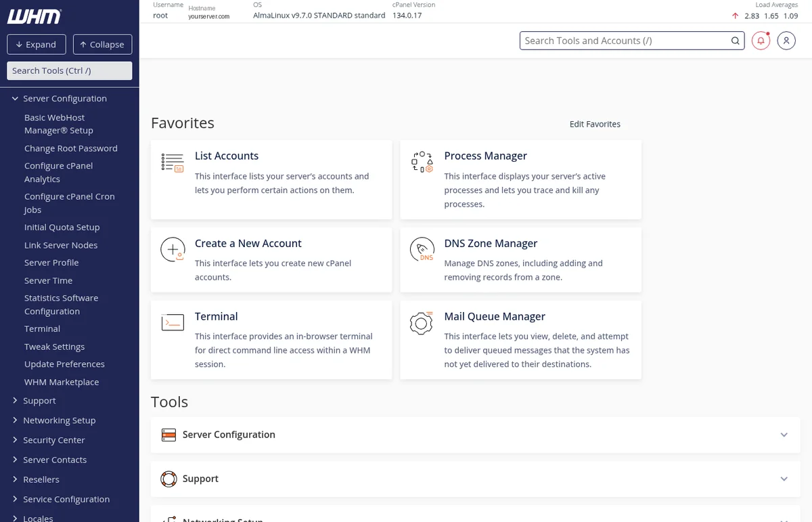The image size is (812, 522).
Task: Open Basic WebHost Manager Setup
Action: [59, 124]
